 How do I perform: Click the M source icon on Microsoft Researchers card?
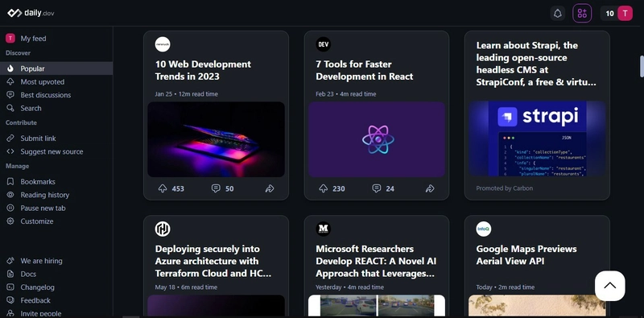pos(324,229)
